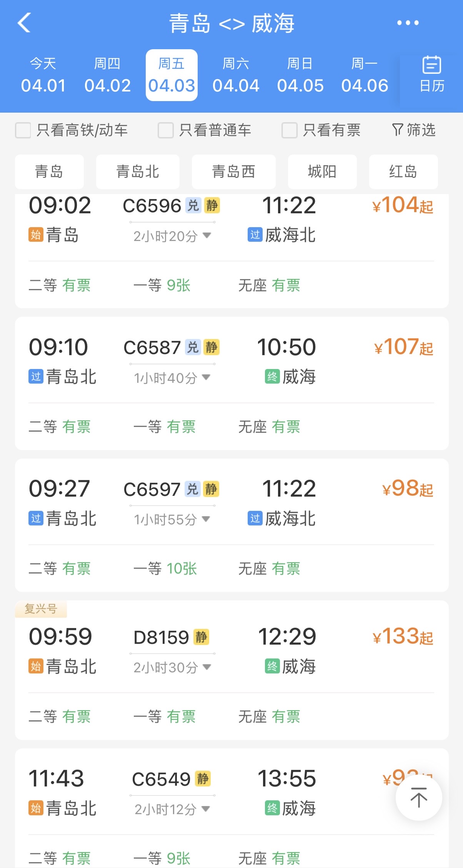Toggle the 只看有票 checkbox
The width and height of the screenshot is (463, 868).
[290, 130]
